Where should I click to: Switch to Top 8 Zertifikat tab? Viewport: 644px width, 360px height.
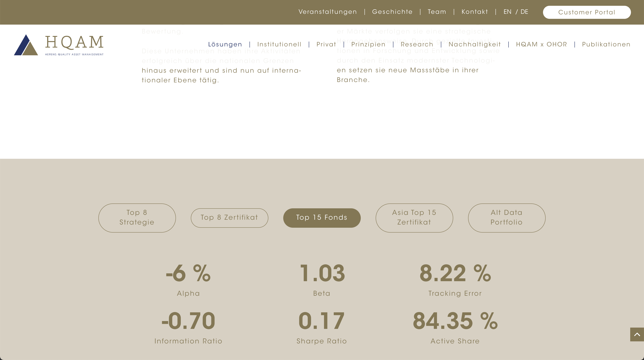229,217
